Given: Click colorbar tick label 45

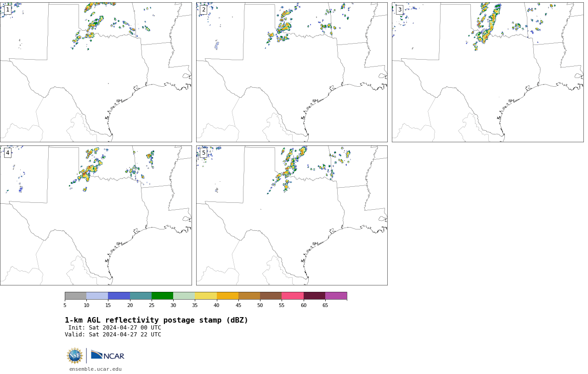Looking at the screenshot, I should pos(238,306).
